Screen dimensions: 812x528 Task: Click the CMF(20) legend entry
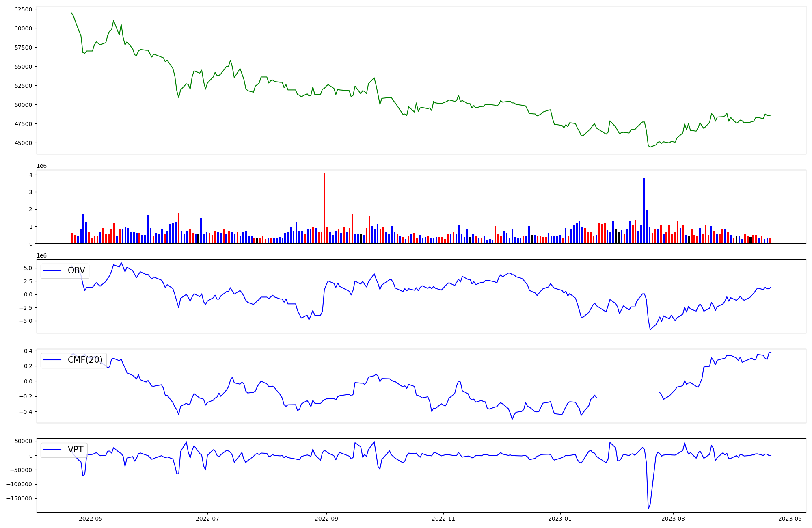[85, 360]
